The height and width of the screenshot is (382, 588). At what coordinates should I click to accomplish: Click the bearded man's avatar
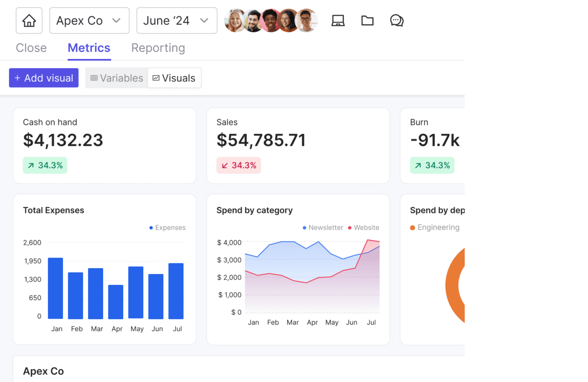(x=253, y=21)
